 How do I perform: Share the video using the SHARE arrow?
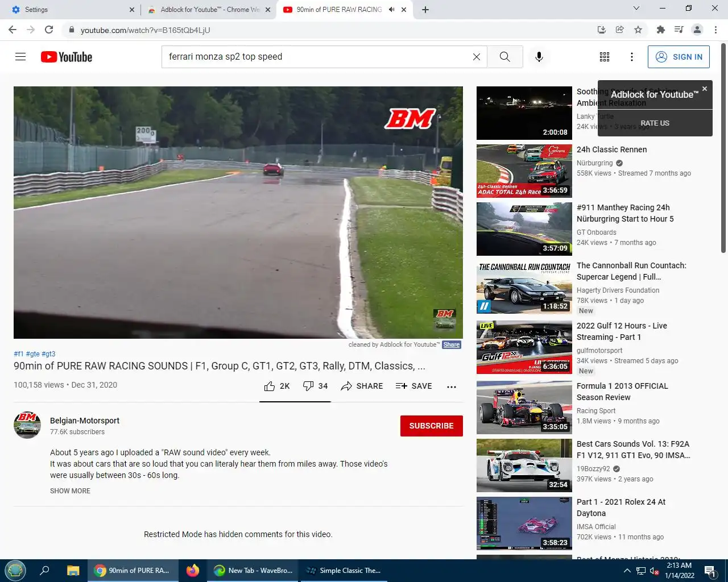[x=362, y=386]
